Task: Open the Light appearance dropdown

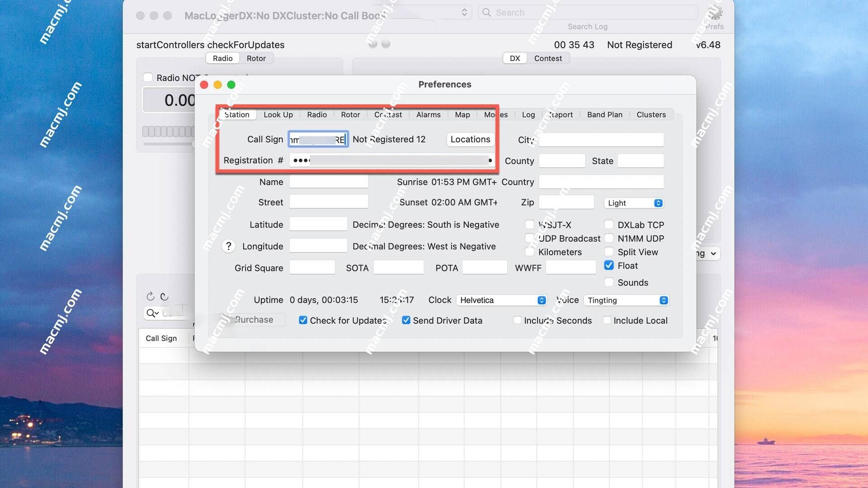Action: pos(633,203)
